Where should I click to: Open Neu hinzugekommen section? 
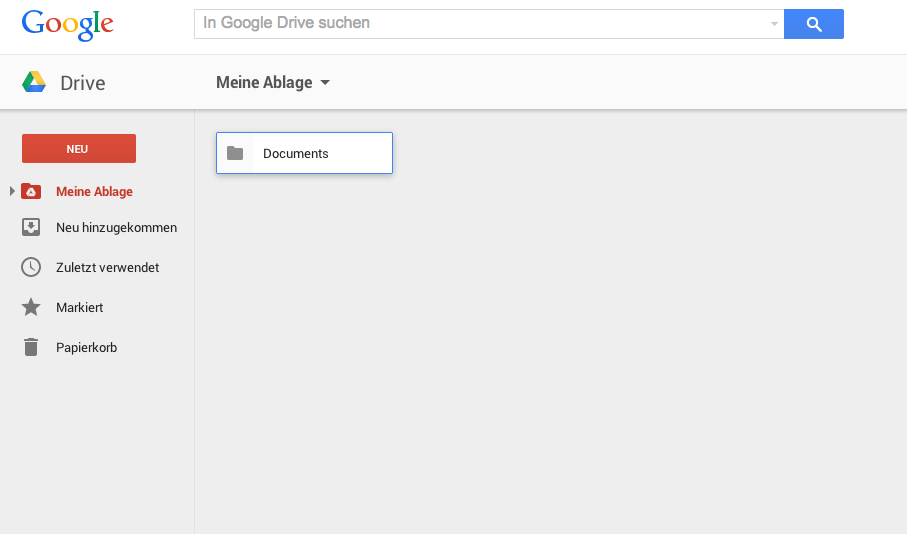coord(116,227)
